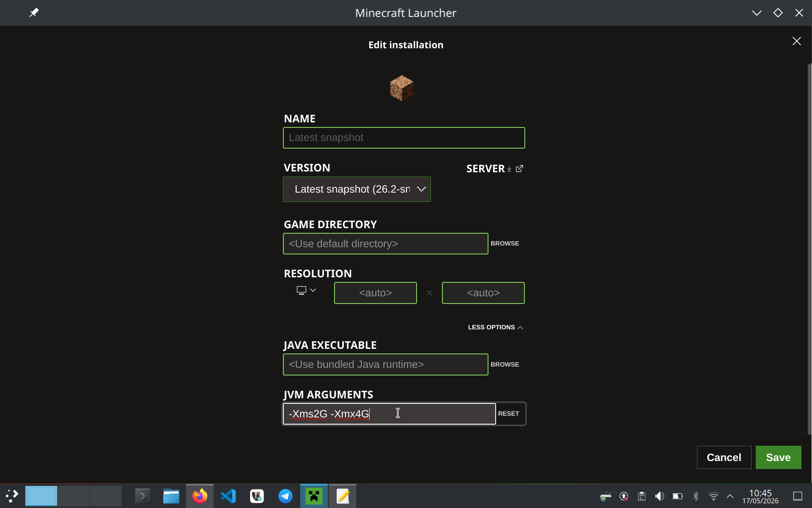
Task: Launch Visual Studio Code from taskbar
Action: click(x=228, y=496)
